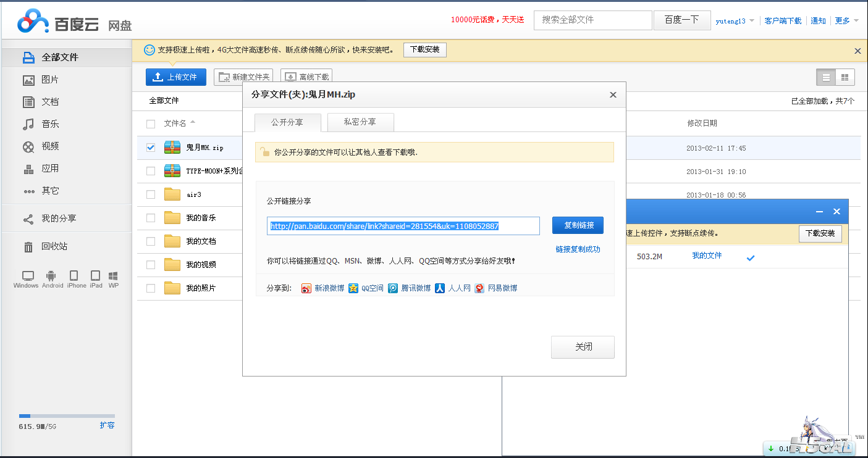The image size is (868, 458).
Task: Click the 新建文件夹 button
Action: click(x=243, y=77)
